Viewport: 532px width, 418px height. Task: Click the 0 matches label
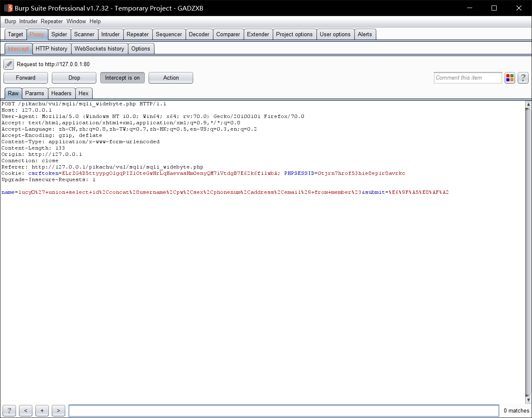(x=516, y=410)
